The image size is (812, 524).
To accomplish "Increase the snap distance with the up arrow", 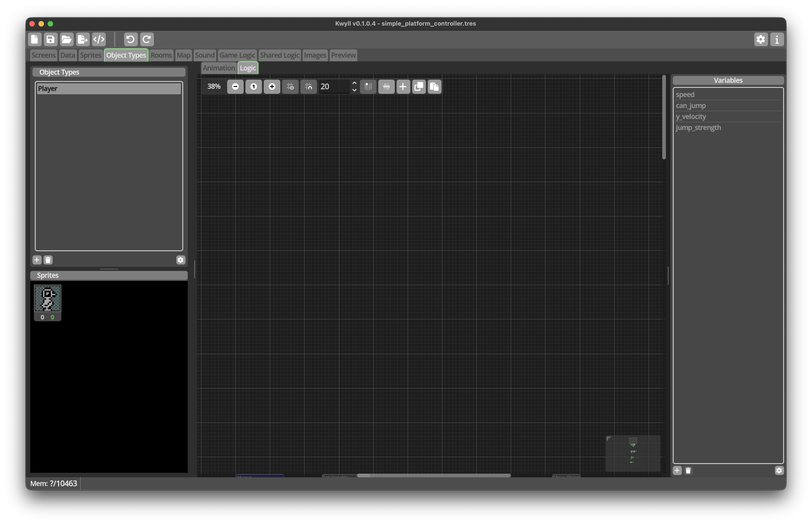I will click(354, 83).
